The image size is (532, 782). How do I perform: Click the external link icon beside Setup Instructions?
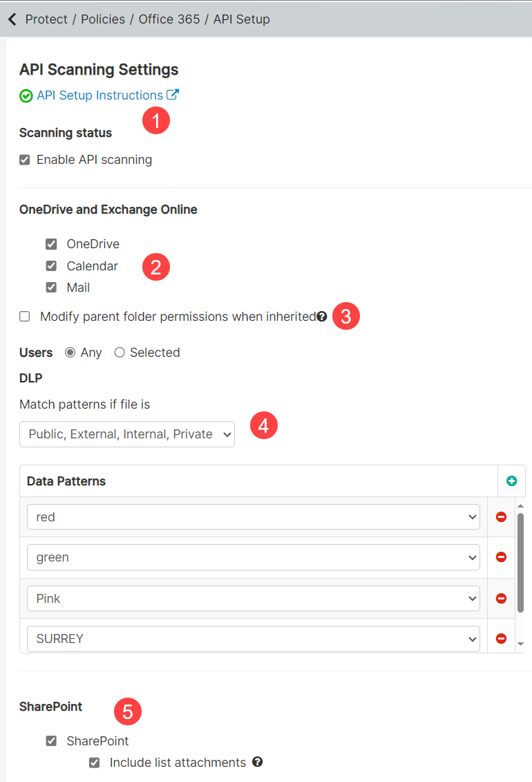tap(172, 94)
